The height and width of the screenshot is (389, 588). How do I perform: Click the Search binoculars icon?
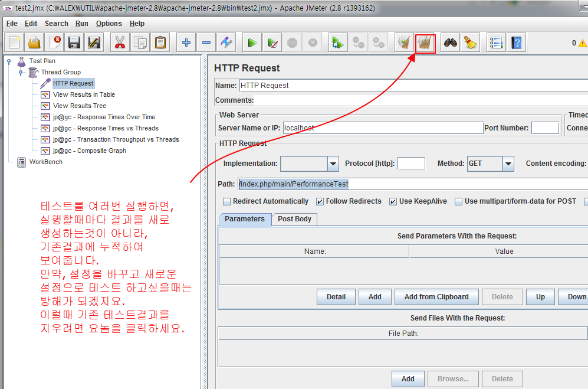click(x=451, y=43)
